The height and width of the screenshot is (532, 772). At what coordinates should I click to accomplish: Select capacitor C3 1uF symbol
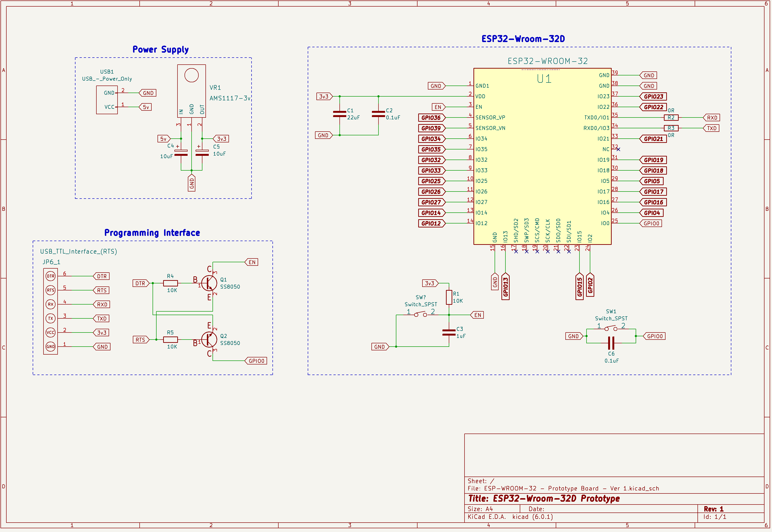[449, 333]
